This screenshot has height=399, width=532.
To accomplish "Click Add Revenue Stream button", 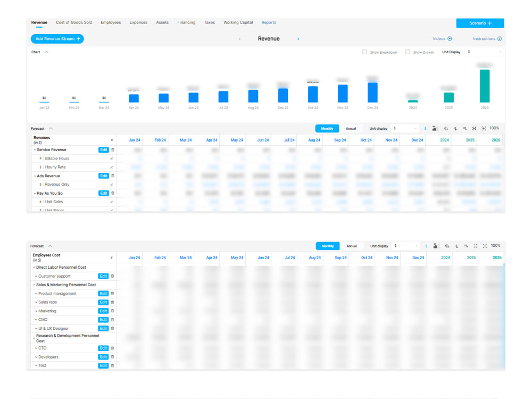I will tap(57, 39).
